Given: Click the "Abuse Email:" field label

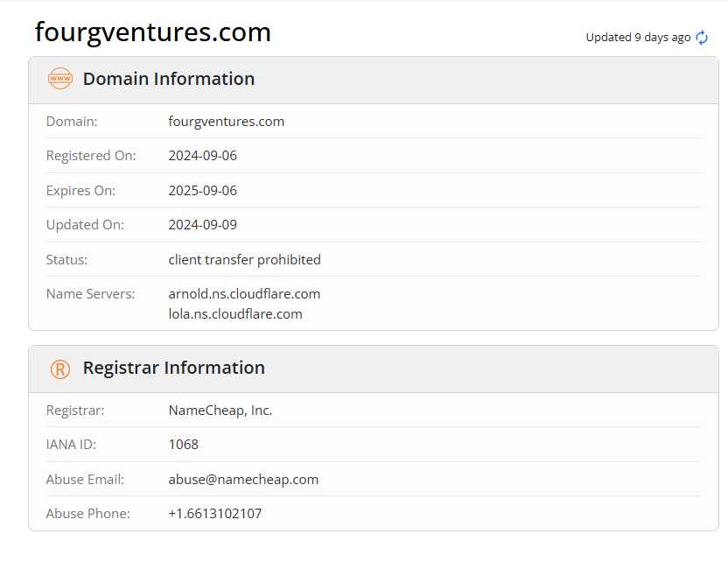Looking at the screenshot, I should coord(86,480).
